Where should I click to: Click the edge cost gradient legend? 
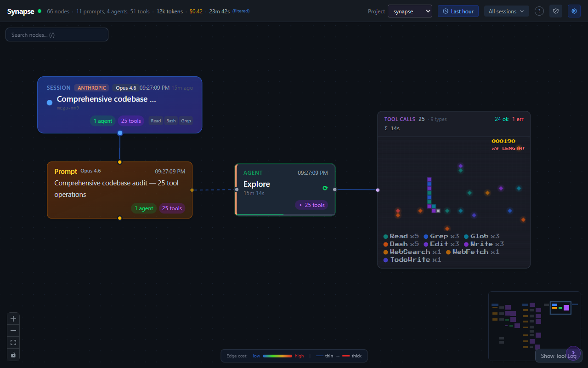coord(277,356)
